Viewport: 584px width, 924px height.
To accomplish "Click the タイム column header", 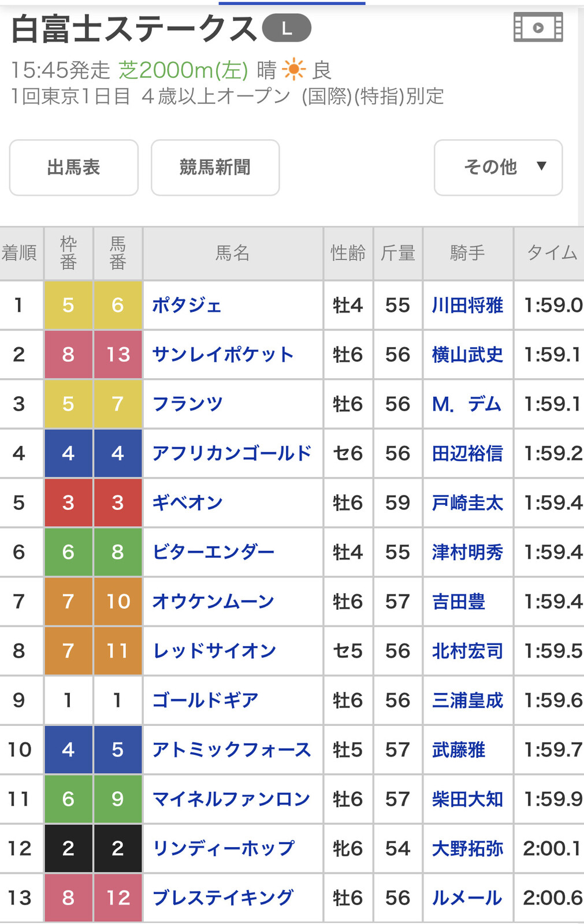I will pos(551,253).
